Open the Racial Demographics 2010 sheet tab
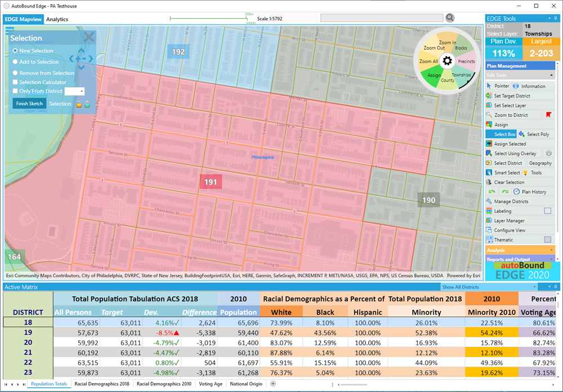Viewport: 563px width, 392px height. pyautogui.click(x=164, y=384)
